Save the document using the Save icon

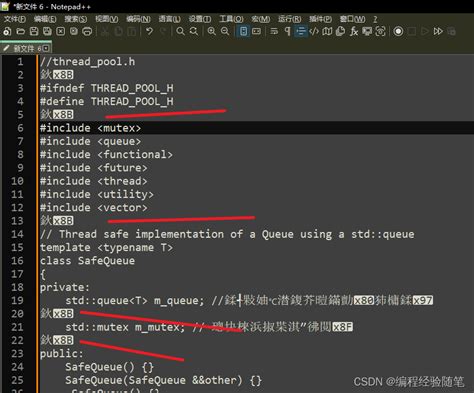click(x=34, y=31)
